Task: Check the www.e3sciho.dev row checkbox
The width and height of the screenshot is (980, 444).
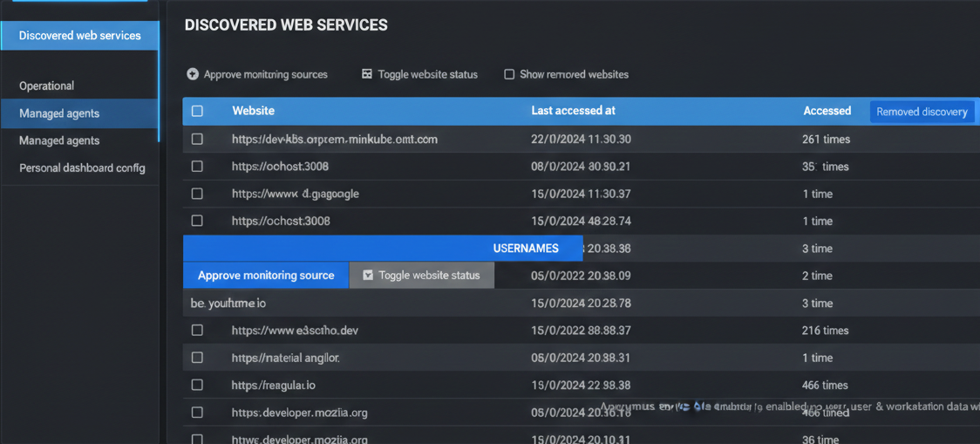Action: click(197, 331)
